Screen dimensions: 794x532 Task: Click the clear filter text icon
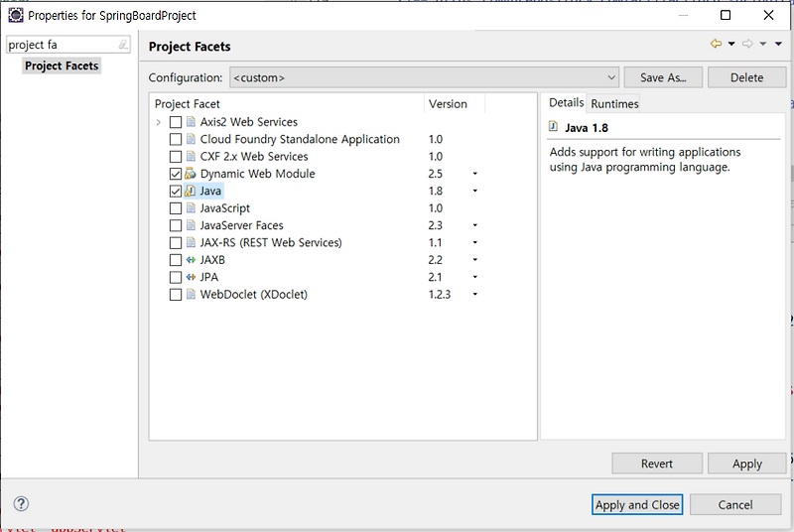click(122, 45)
